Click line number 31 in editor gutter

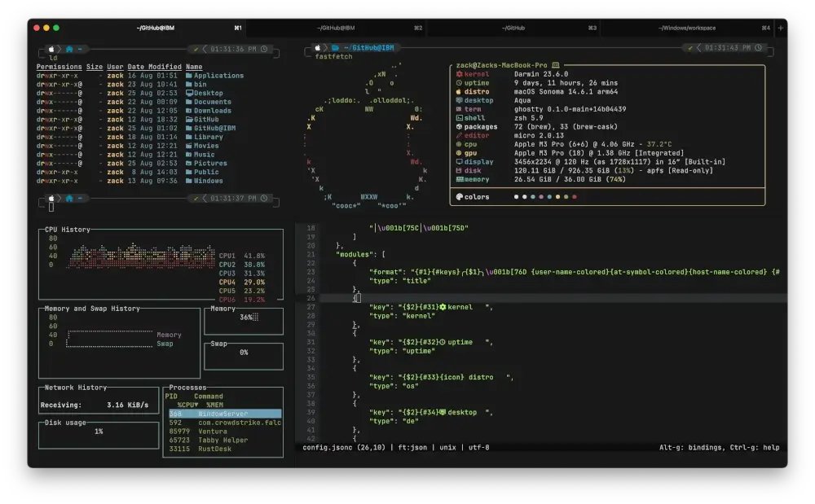pos(310,342)
